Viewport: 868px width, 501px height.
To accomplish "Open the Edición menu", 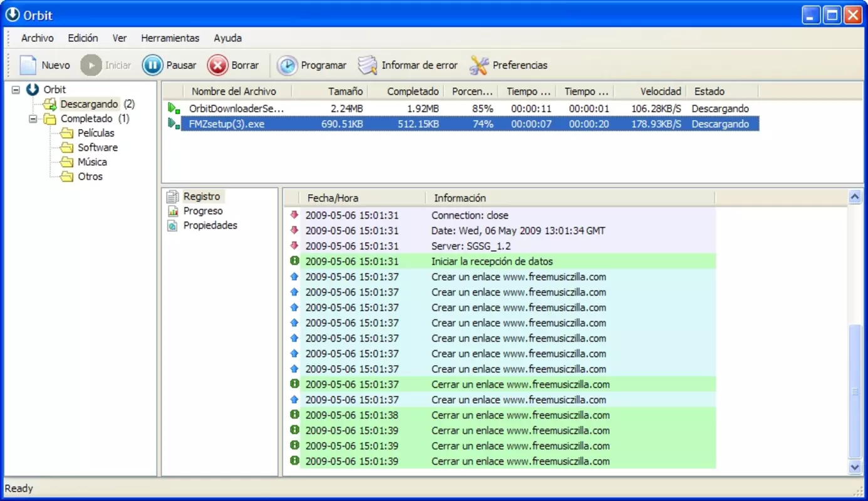I will pyautogui.click(x=83, y=38).
